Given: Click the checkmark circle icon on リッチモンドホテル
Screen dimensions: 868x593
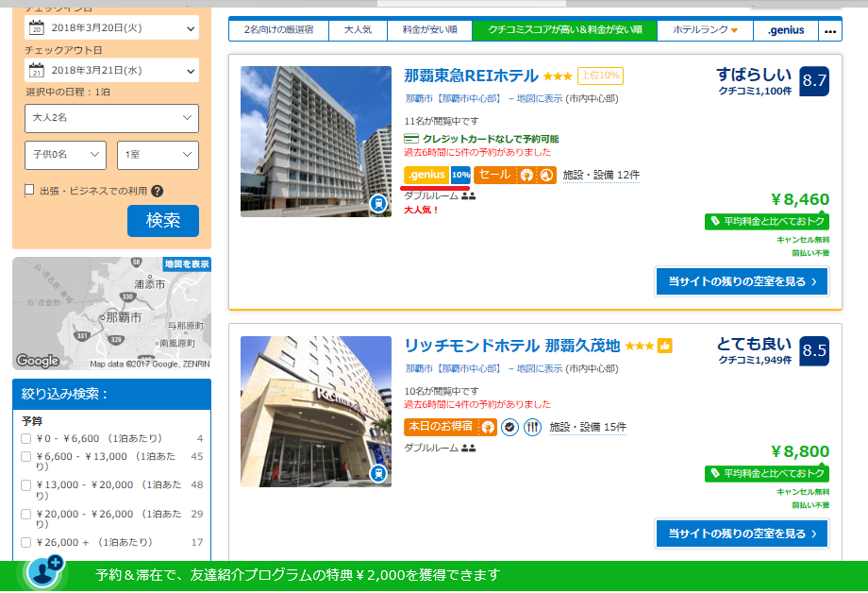Looking at the screenshot, I should (509, 427).
